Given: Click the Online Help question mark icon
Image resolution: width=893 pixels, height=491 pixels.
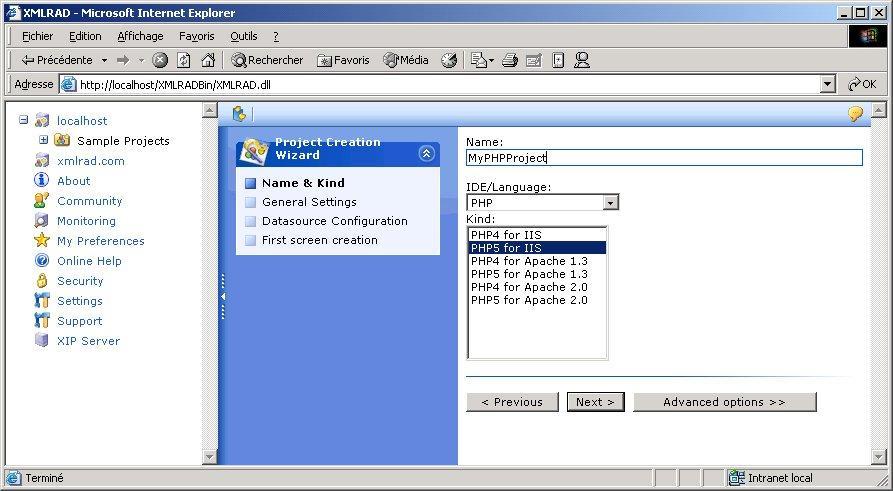Looking at the screenshot, I should click(41, 261).
